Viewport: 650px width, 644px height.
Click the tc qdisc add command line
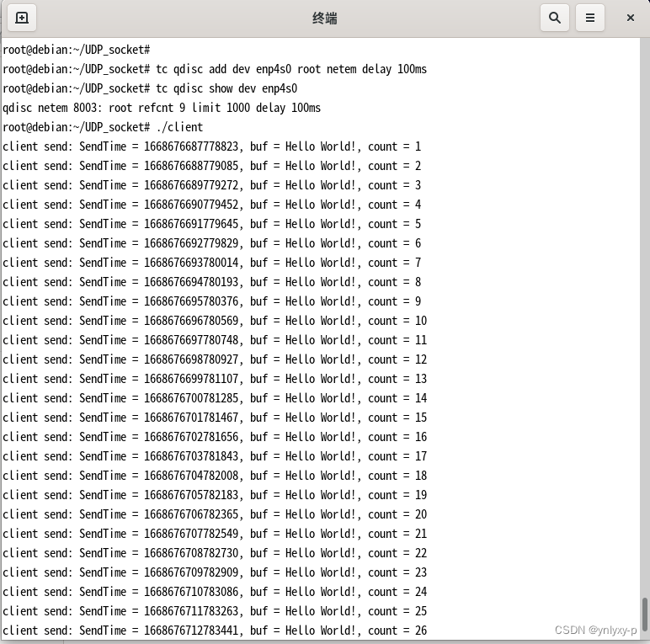click(x=215, y=69)
